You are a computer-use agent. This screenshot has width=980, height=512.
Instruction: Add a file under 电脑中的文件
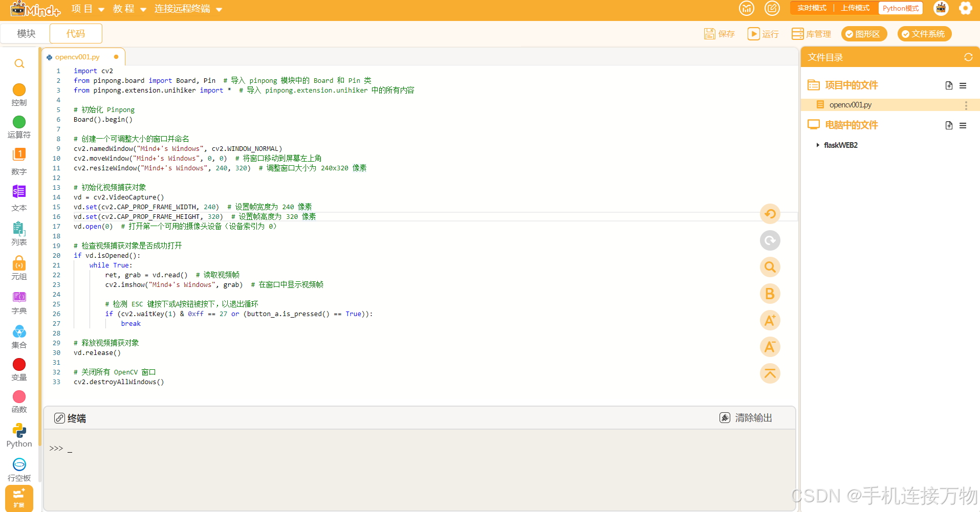[949, 125]
